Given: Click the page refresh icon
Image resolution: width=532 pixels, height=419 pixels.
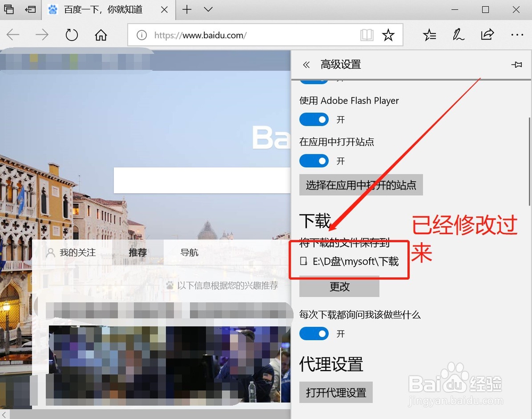Looking at the screenshot, I should tap(71, 35).
